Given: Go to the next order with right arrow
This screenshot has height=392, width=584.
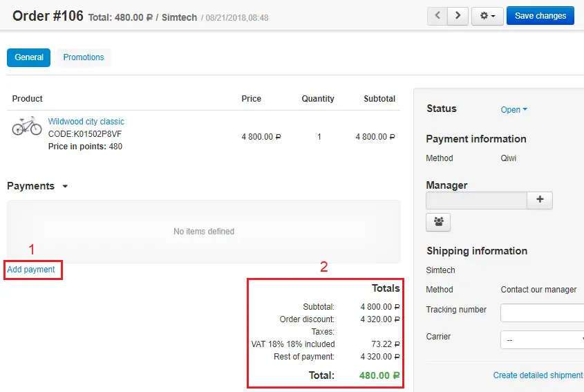Looking at the screenshot, I should 458,16.
